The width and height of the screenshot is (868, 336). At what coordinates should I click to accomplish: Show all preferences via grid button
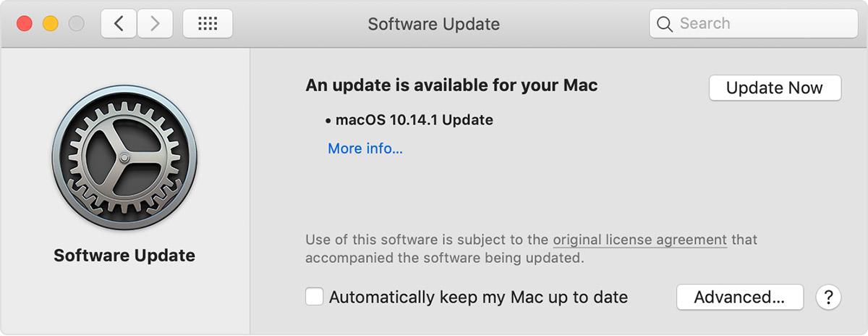pyautogui.click(x=208, y=24)
